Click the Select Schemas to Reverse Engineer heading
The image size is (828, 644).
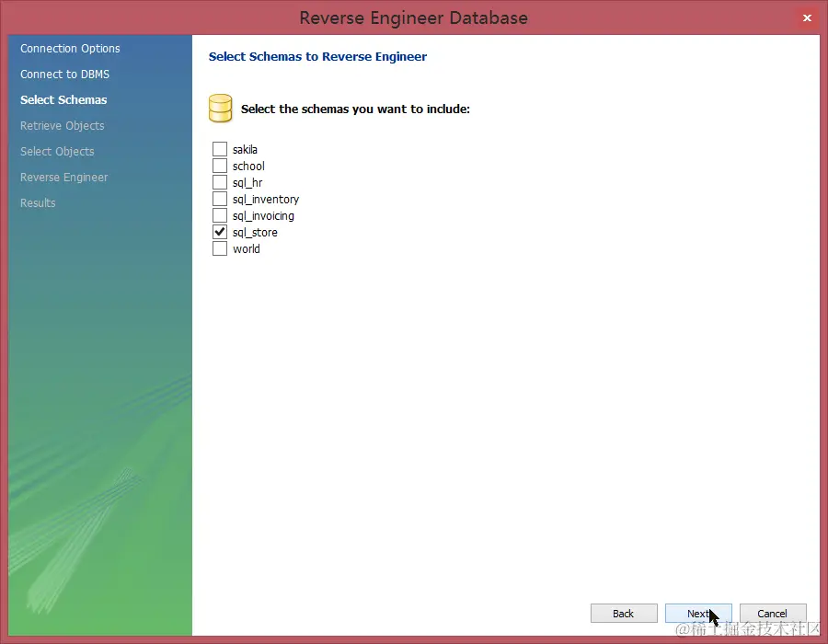(318, 56)
